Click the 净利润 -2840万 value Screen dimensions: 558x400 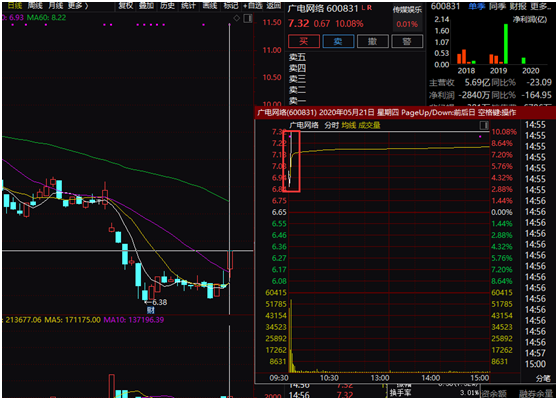[x=474, y=95]
